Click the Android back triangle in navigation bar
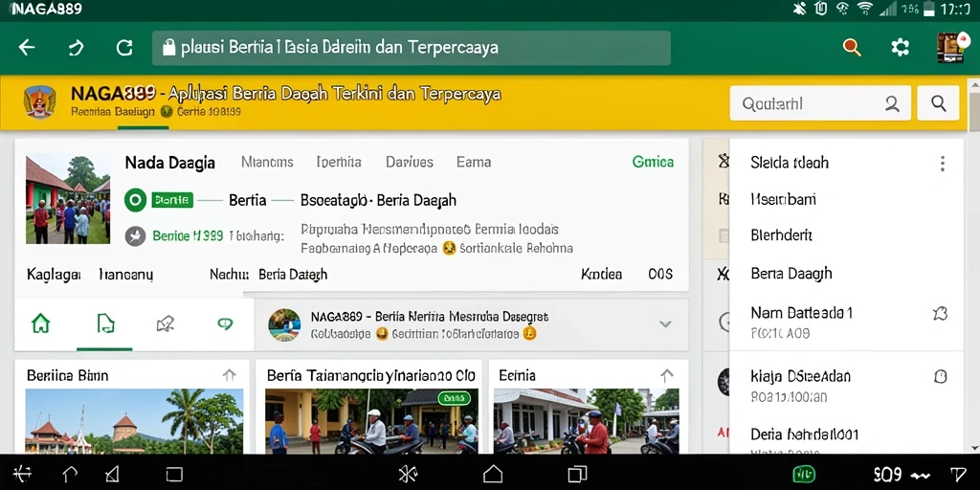The image size is (980, 490). tap(112, 474)
